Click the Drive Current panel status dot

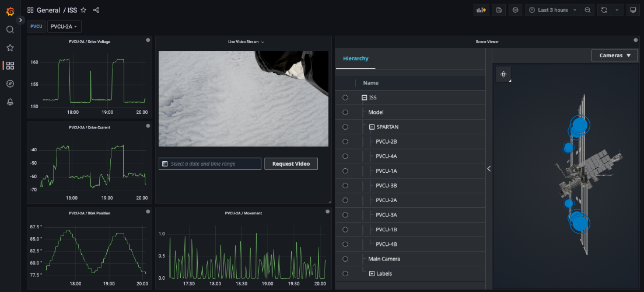(148, 126)
